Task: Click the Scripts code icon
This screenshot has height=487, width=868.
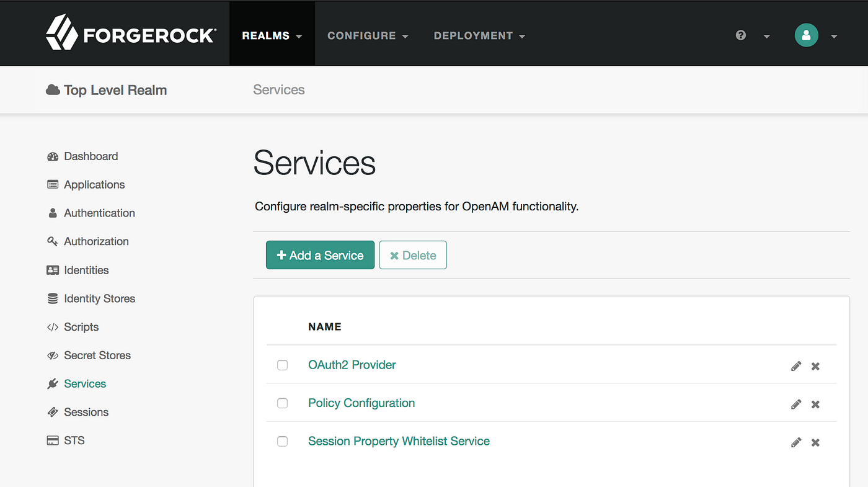Action: [x=53, y=327]
